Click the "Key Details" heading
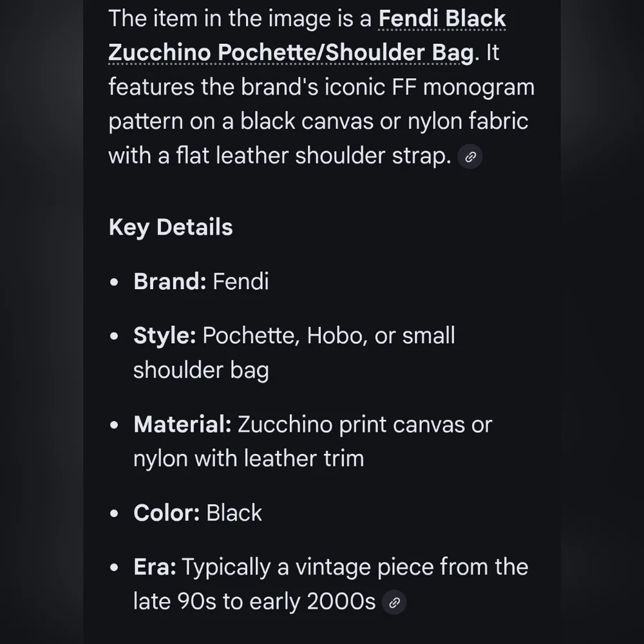 tap(171, 227)
